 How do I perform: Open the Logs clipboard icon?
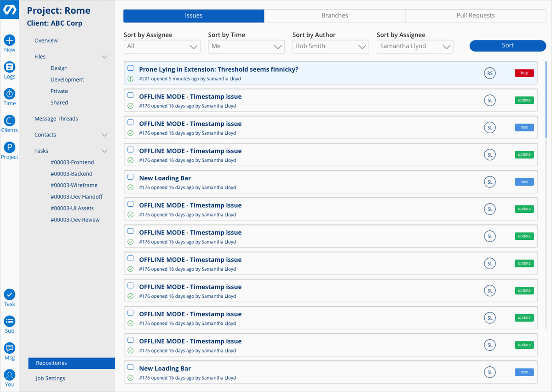[x=9, y=67]
